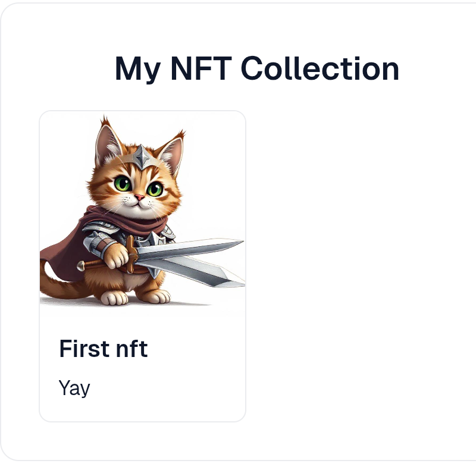
Task: Click the cat's silver sword blade
Action: pyautogui.click(x=190, y=249)
